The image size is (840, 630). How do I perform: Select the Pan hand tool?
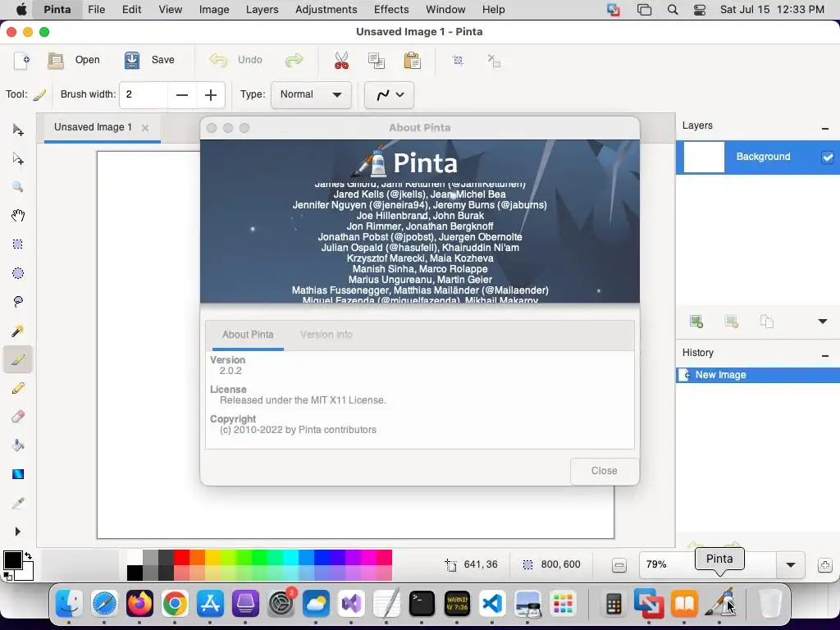click(18, 216)
